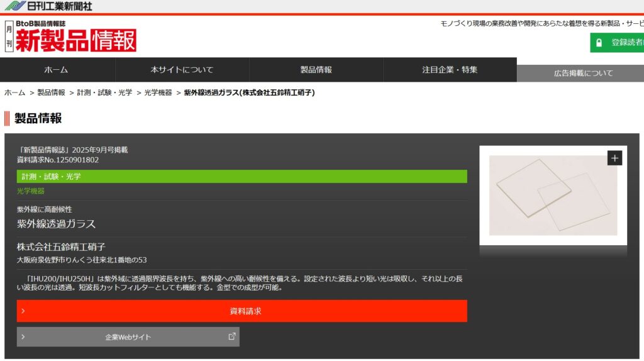Viewport: 644px width, 361px height.
Task: Click the green 光学機器 subcategory link
Action: pos(31,191)
